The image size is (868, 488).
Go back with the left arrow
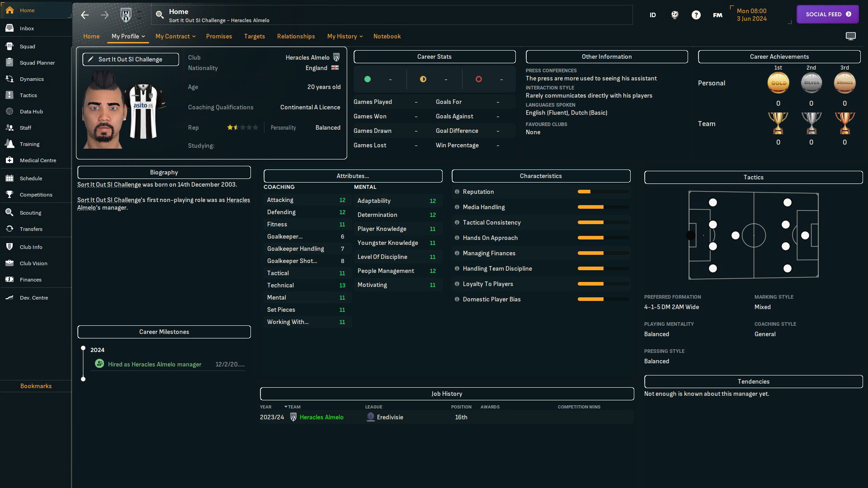(85, 15)
